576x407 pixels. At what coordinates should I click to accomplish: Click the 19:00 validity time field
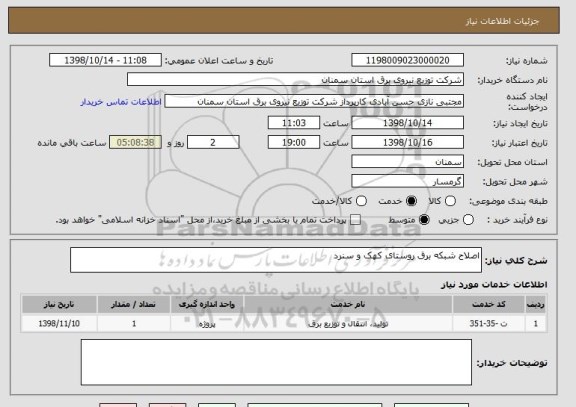point(294,142)
